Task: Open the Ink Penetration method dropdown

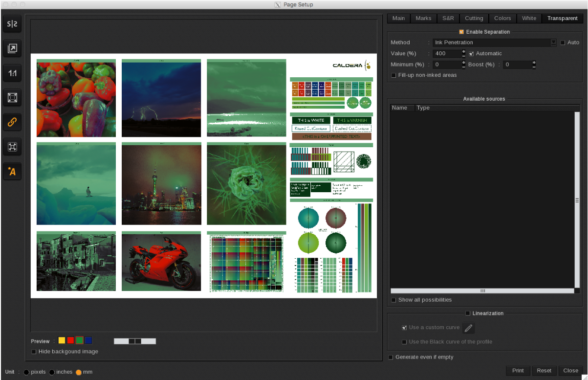Action: (553, 43)
